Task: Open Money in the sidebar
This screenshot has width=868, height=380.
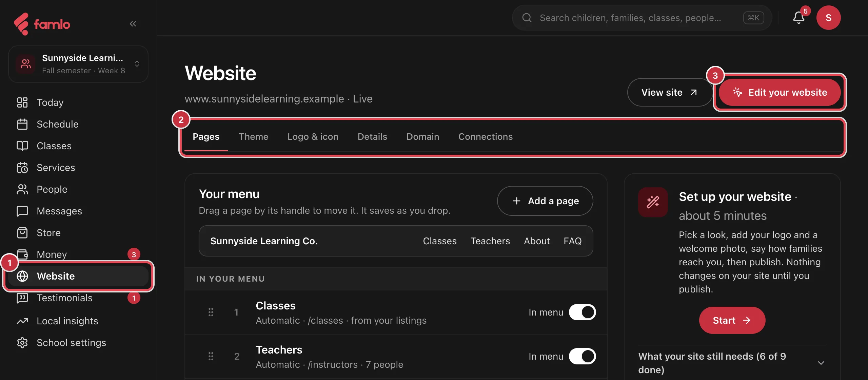Action: (x=78, y=254)
